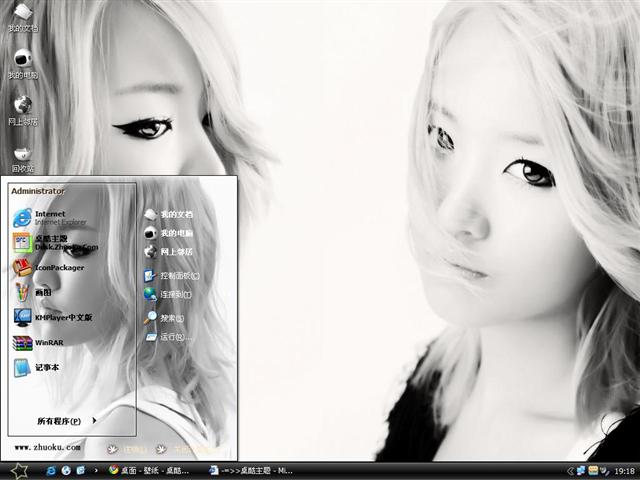Open the 我的文档 desktop icon
The image size is (640, 480).
23,17
